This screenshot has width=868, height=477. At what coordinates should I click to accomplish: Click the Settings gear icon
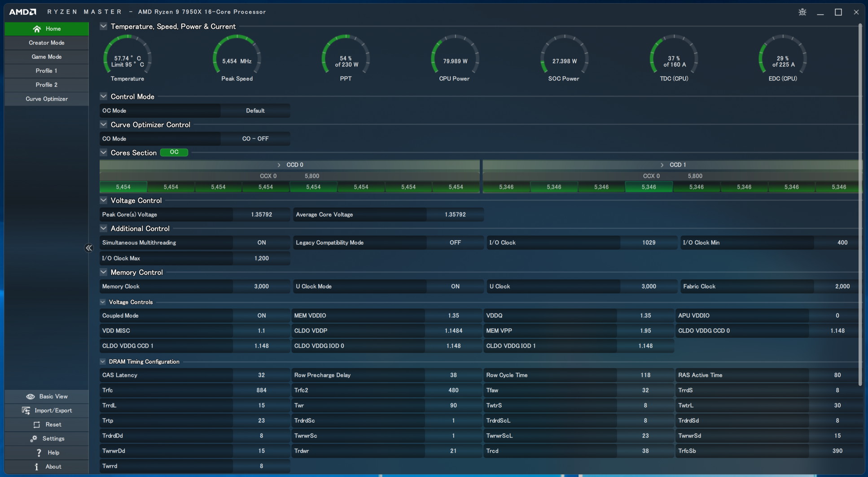(x=34, y=438)
